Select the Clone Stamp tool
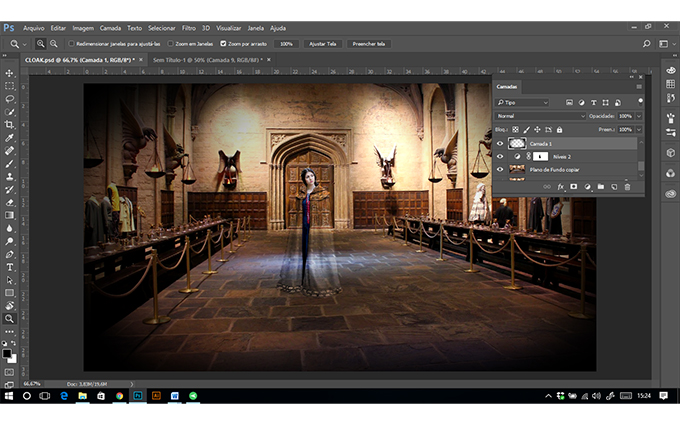This screenshot has width=680, height=425. tap(9, 177)
